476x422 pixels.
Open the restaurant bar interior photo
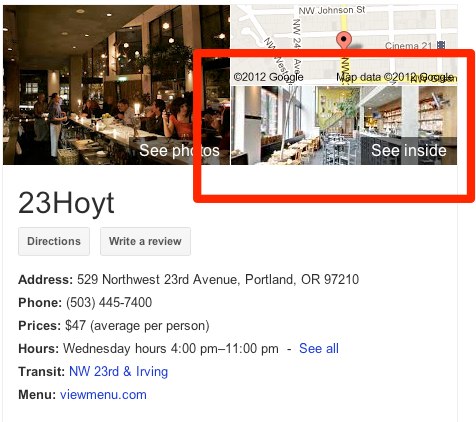(116, 85)
